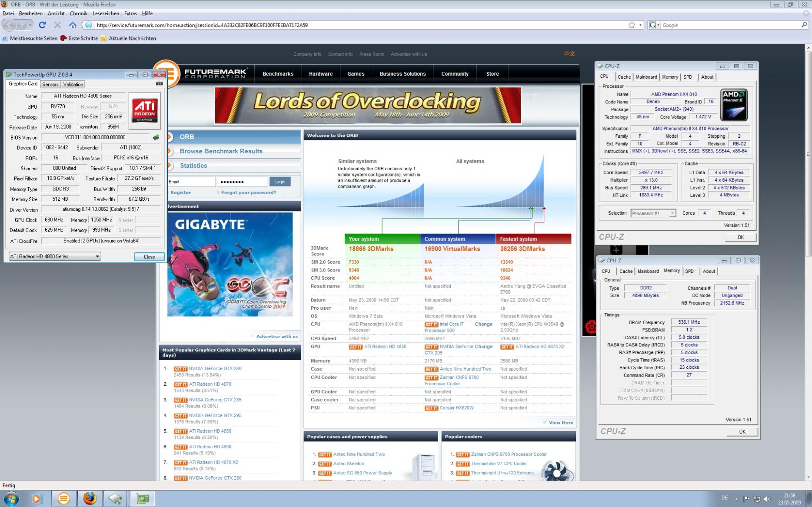Go to the Firefox home page icon
Screen dimensions: 812x507
(x=73, y=25)
